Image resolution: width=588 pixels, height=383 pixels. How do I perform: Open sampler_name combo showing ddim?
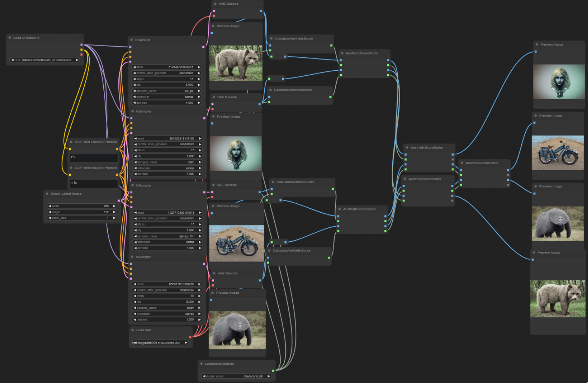[x=168, y=162]
